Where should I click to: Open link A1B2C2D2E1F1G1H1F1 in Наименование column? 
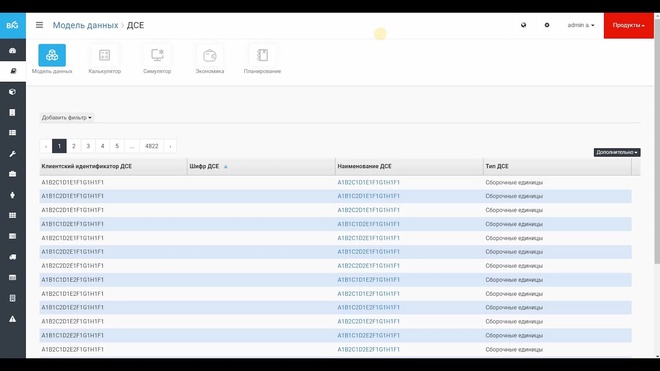tap(368, 266)
